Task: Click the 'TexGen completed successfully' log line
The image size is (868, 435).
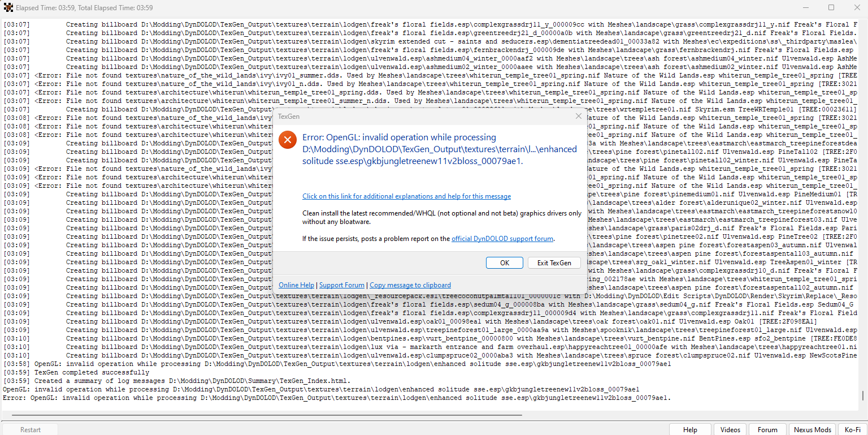Action: [x=76, y=372]
